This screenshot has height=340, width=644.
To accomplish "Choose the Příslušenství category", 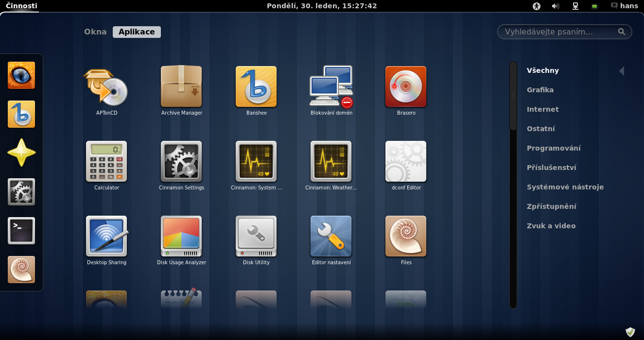I will 552,168.
